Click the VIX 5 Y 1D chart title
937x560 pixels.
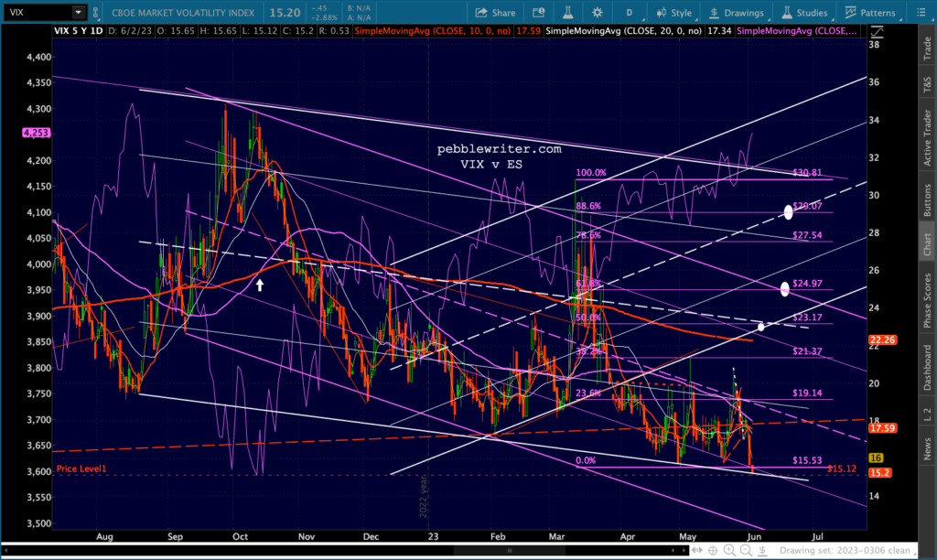tap(78, 30)
